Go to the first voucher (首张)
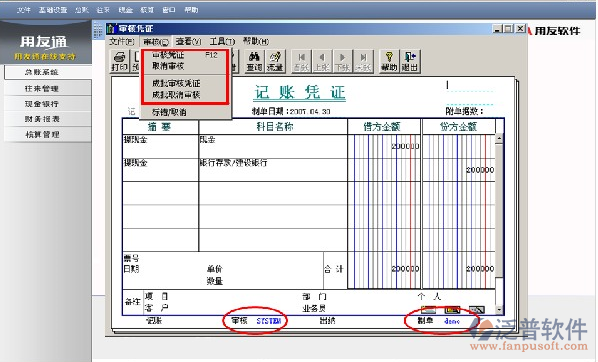 [301, 61]
